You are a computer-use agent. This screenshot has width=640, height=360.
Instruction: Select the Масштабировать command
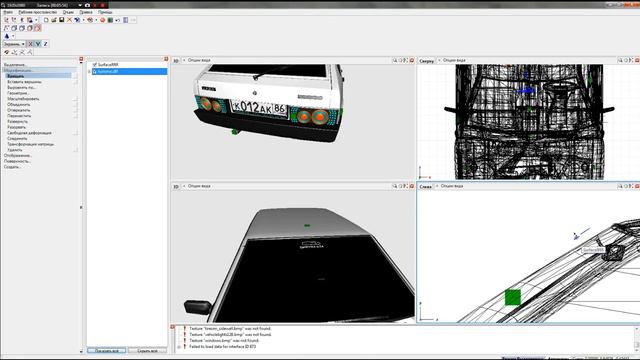click(x=23, y=99)
